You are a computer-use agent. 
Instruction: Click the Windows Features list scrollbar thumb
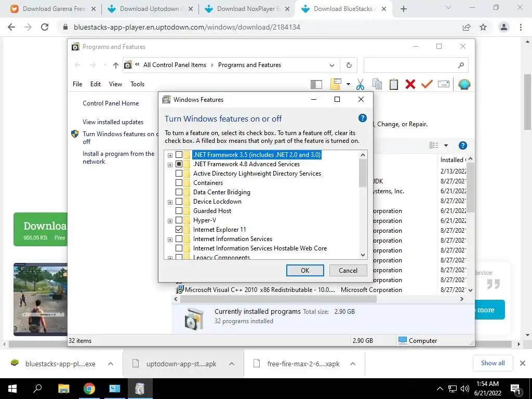click(363, 172)
